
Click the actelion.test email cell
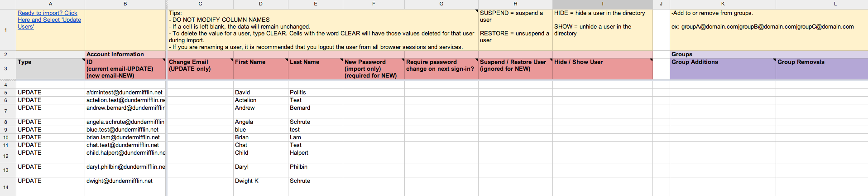point(125,100)
